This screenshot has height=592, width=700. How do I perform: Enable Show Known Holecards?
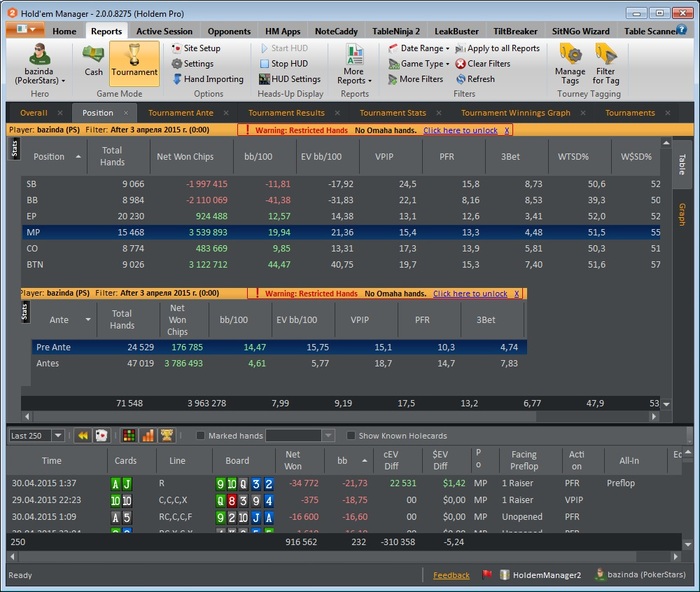pos(351,436)
